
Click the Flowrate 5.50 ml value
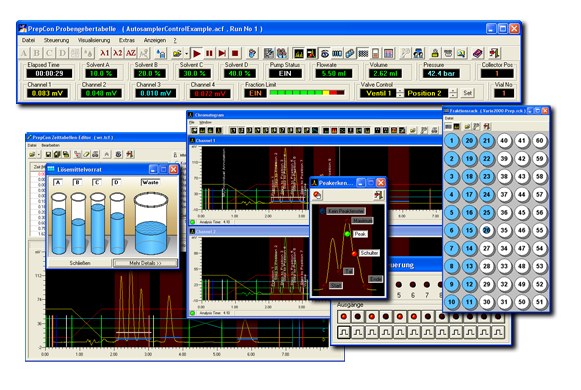coord(334,73)
